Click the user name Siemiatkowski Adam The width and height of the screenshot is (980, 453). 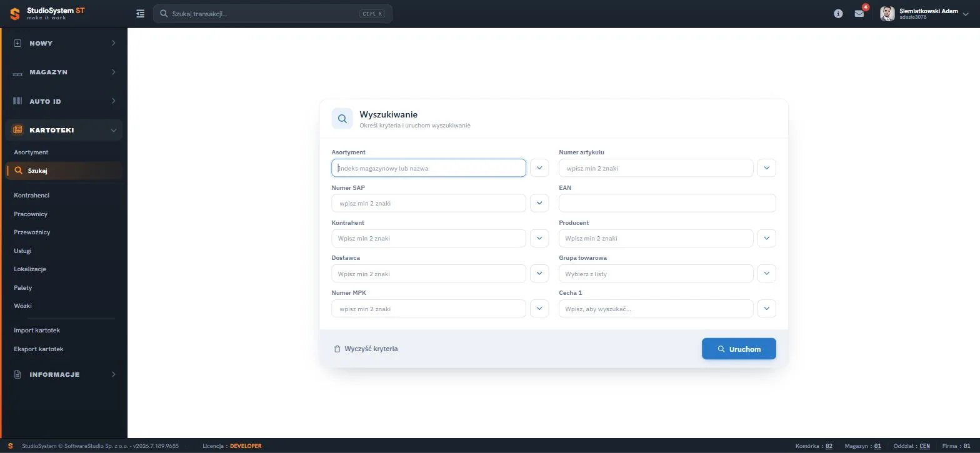point(929,11)
